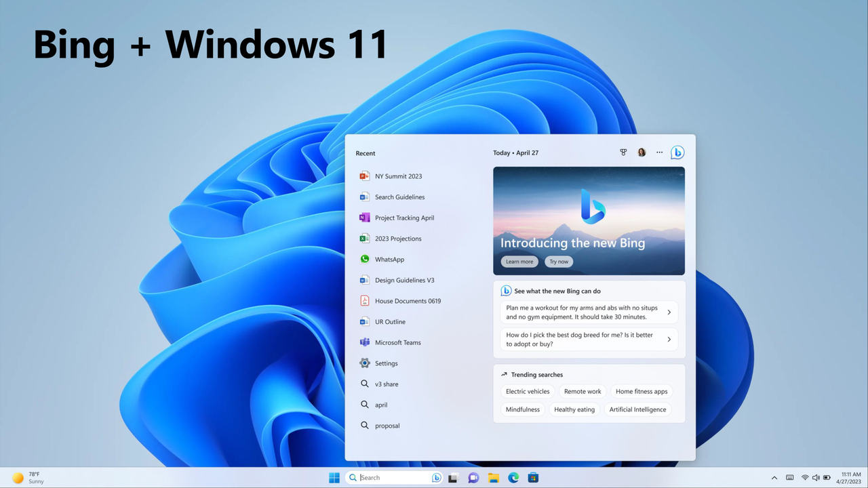Select the PowerPoint icon next to NY Summit 2023
Image resolution: width=868 pixels, height=488 pixels.
coord(365,176)
